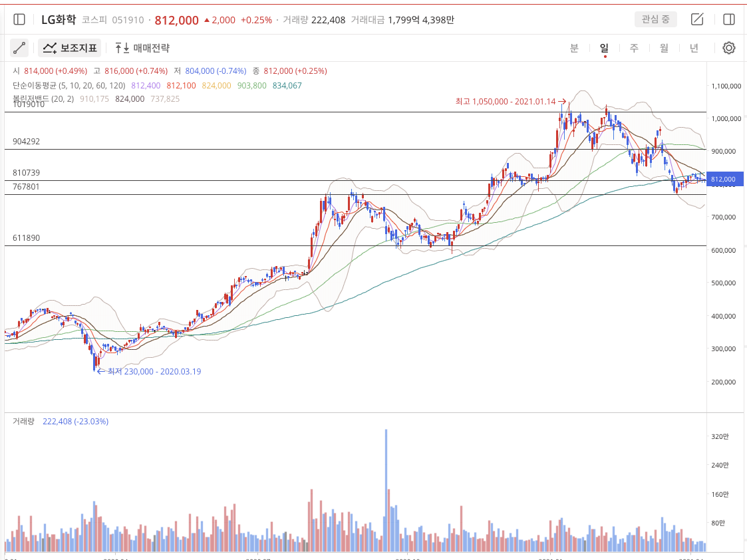Click the blue 812,000 price axis tag
The width and height of the screenshot is (747, 560).
[724, 179]
